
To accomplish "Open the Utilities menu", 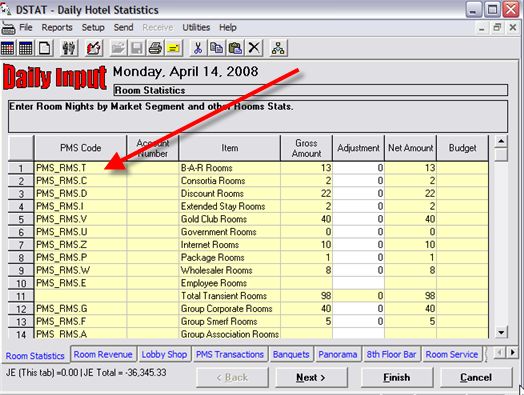I will pos(196,27).
